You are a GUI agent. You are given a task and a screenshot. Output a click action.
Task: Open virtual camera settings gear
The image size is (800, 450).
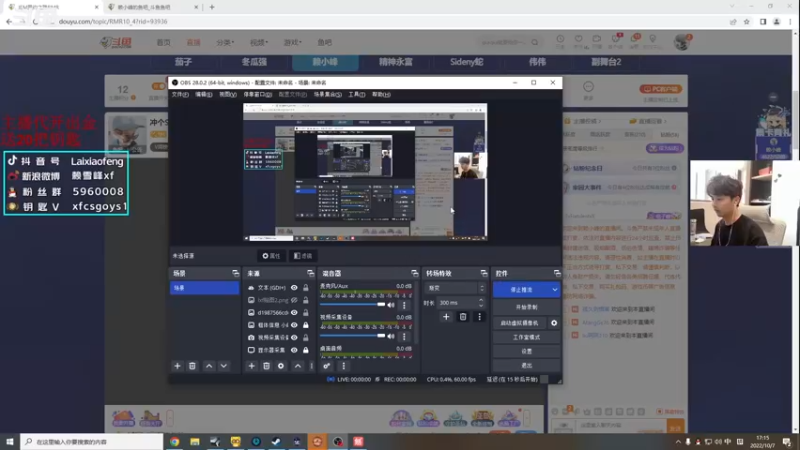pyautogui.click(x=554, y=323)
